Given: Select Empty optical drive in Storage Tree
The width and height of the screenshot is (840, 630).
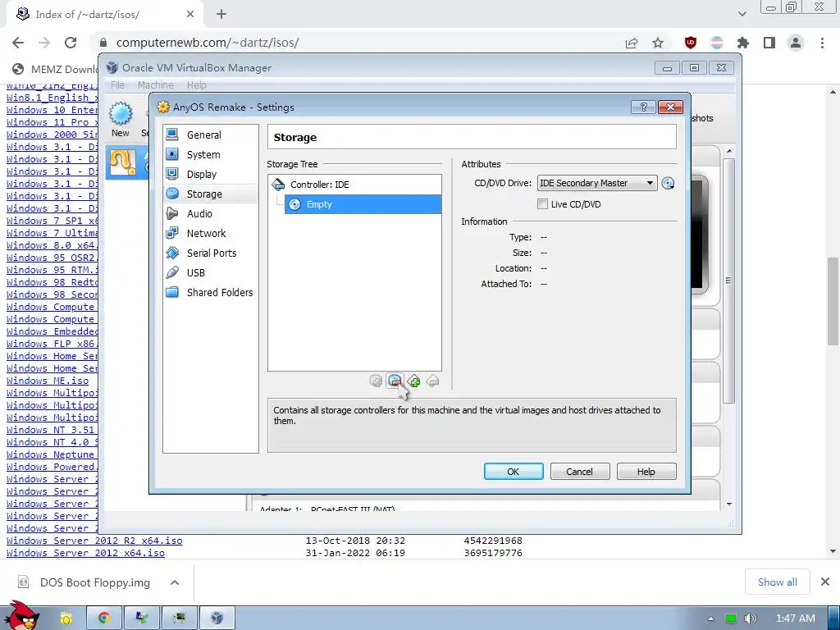Looking at the screenshot, I should [363, 204].
